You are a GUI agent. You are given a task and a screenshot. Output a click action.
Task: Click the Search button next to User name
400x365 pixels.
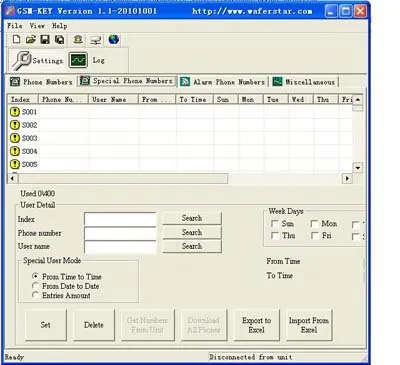point(192,246)
